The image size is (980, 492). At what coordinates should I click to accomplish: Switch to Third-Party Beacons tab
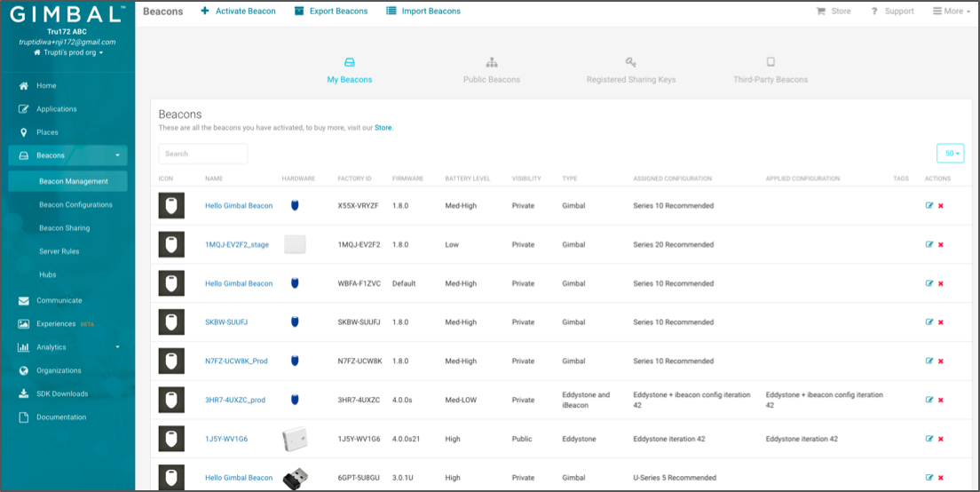(x=771, y=71)
